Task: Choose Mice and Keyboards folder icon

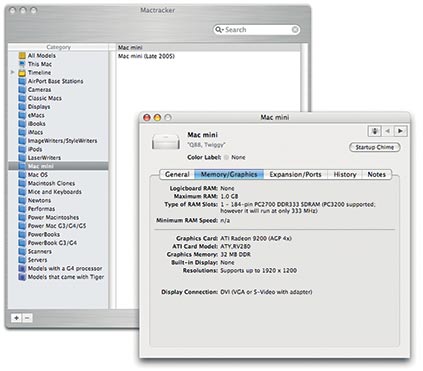Action: coord(22,192)
